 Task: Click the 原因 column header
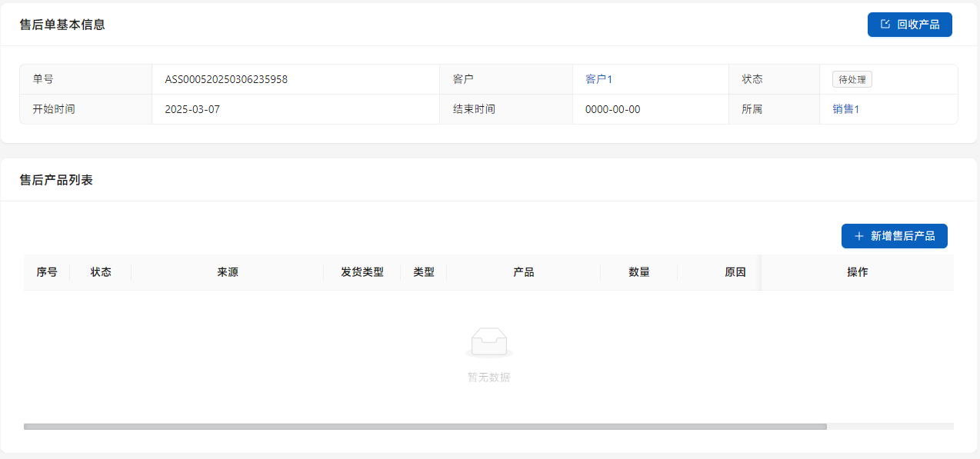[x=735, y=272]
